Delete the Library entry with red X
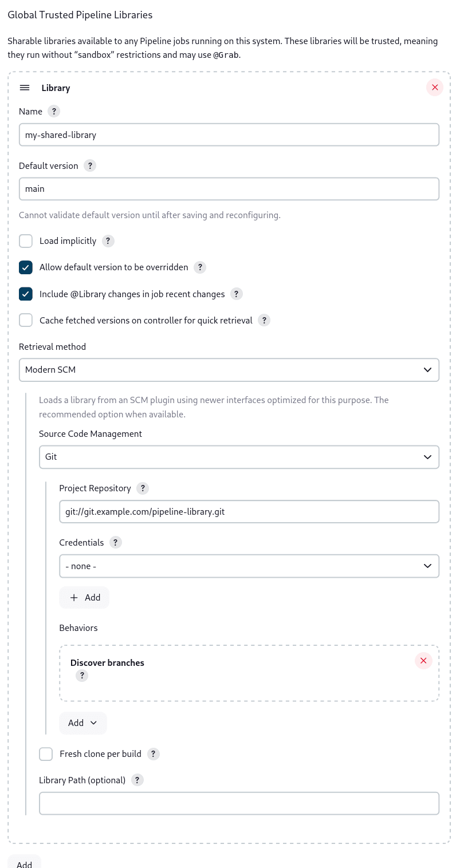The image size is (452, 868). tap(435, 88)
